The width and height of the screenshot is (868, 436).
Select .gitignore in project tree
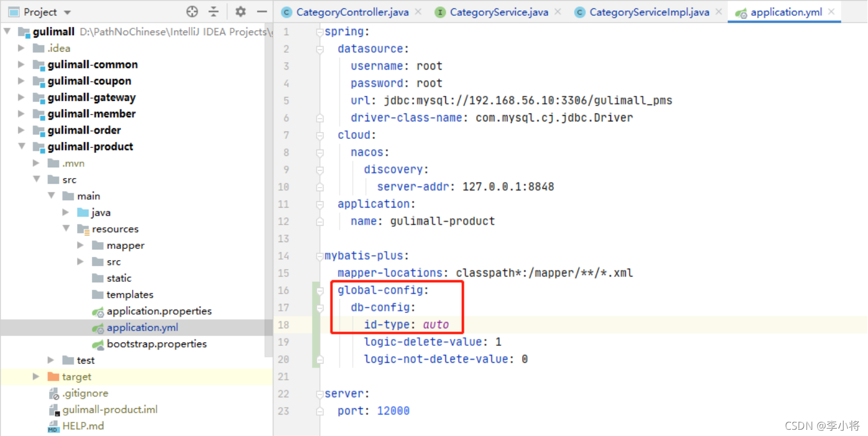[85, 393]
